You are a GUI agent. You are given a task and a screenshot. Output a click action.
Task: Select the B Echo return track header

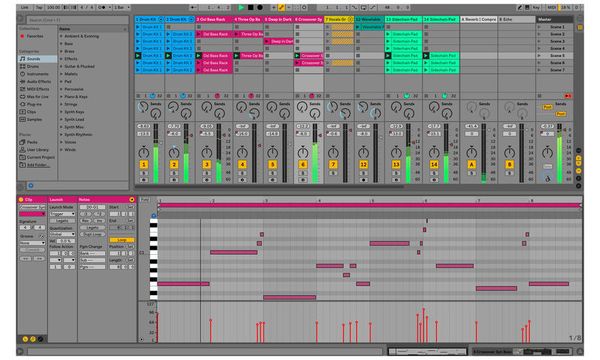coord(516,19)
